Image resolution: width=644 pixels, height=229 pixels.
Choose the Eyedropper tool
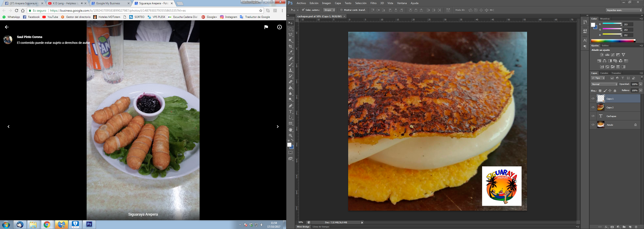(x=290, y=53)
